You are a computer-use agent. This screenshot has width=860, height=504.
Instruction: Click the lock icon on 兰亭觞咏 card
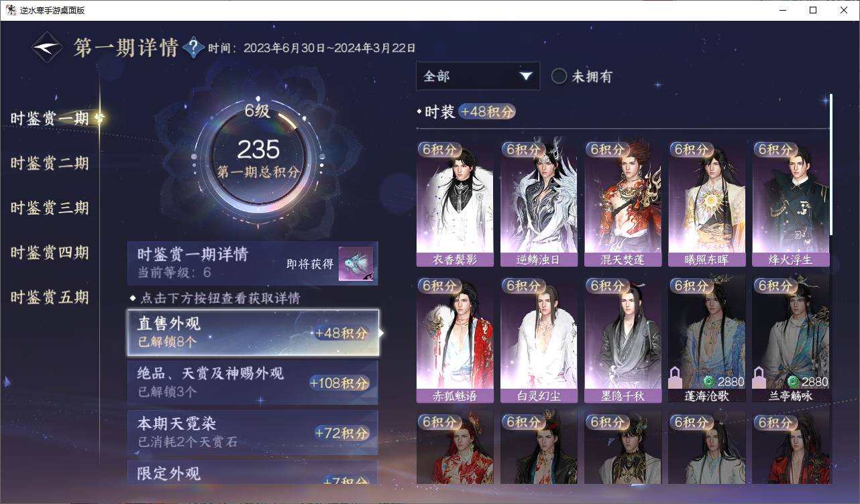click(x=760, y=377)
